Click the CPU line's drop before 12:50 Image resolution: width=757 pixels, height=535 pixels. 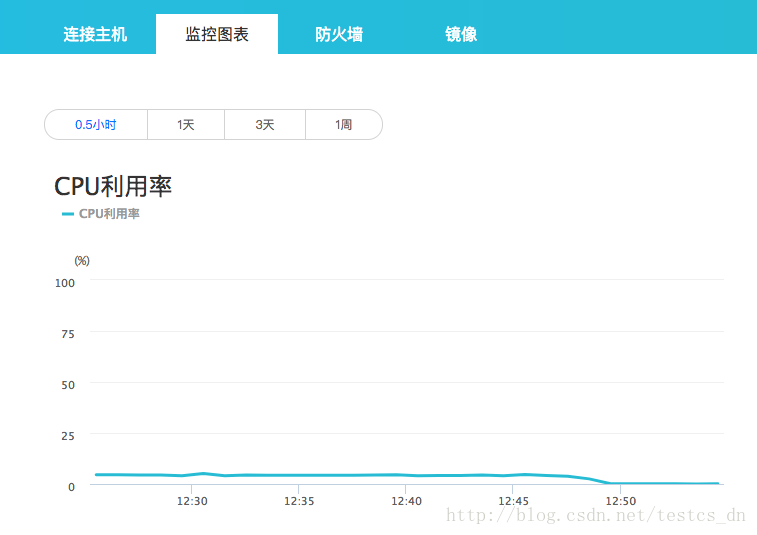[597, 480]
